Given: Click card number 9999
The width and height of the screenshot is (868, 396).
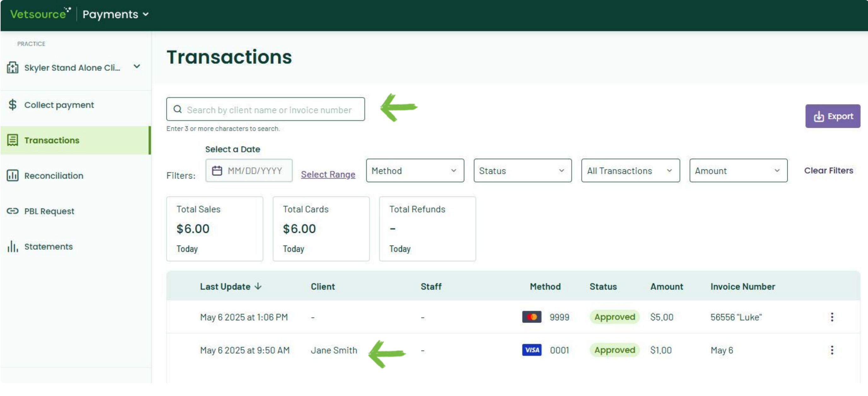Looking at the screenshot, I should 559,317.
